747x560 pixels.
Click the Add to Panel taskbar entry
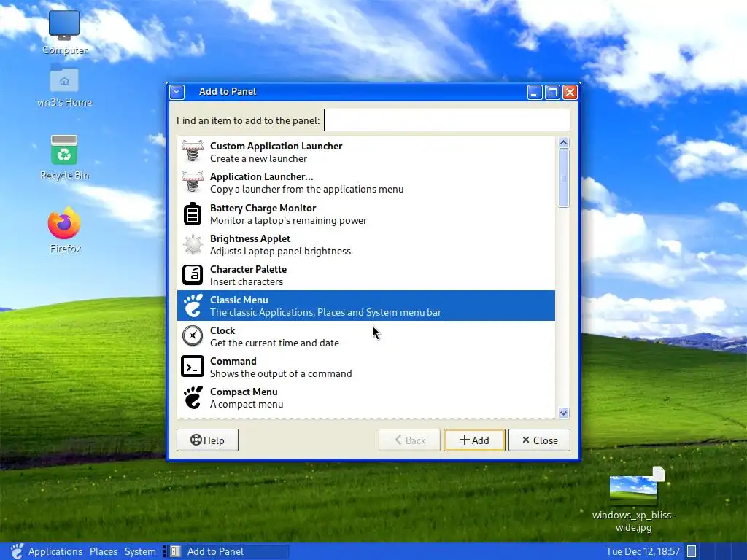coord(228,551)
